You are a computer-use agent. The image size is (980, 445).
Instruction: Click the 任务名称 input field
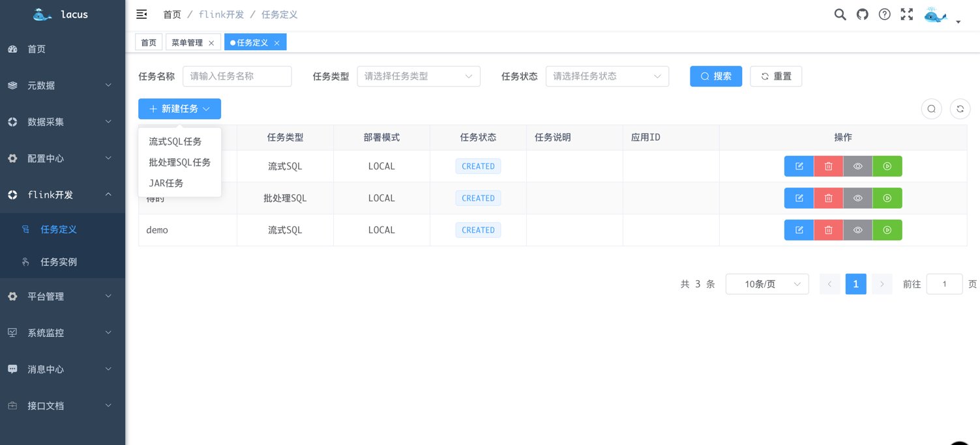point(237,76)
